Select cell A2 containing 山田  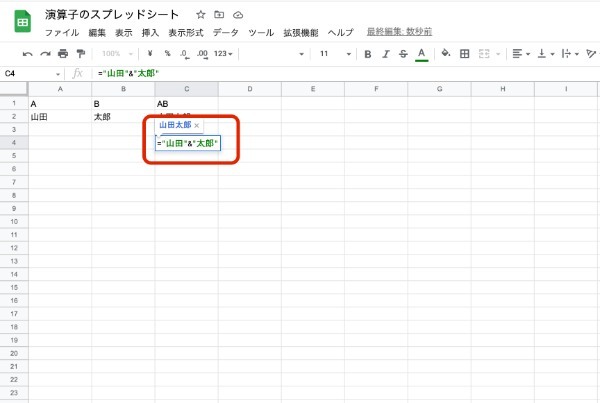click(x=60, y=117)
